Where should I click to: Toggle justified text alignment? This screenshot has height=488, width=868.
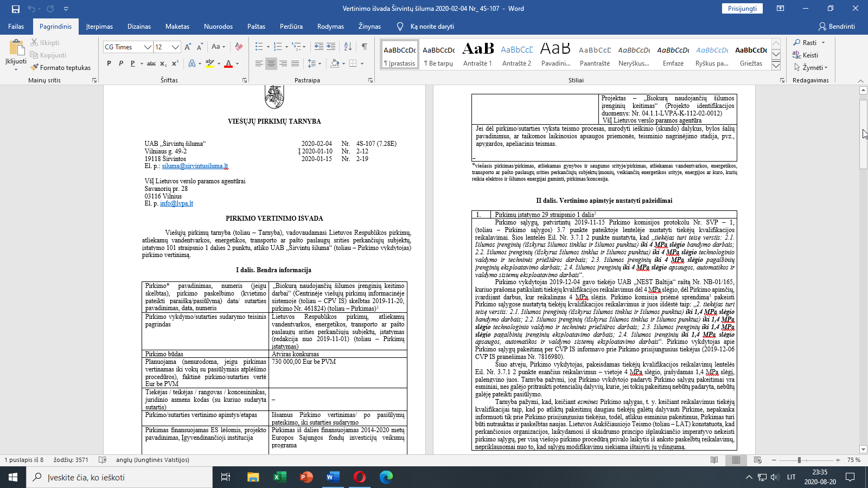tap(295, 63)
